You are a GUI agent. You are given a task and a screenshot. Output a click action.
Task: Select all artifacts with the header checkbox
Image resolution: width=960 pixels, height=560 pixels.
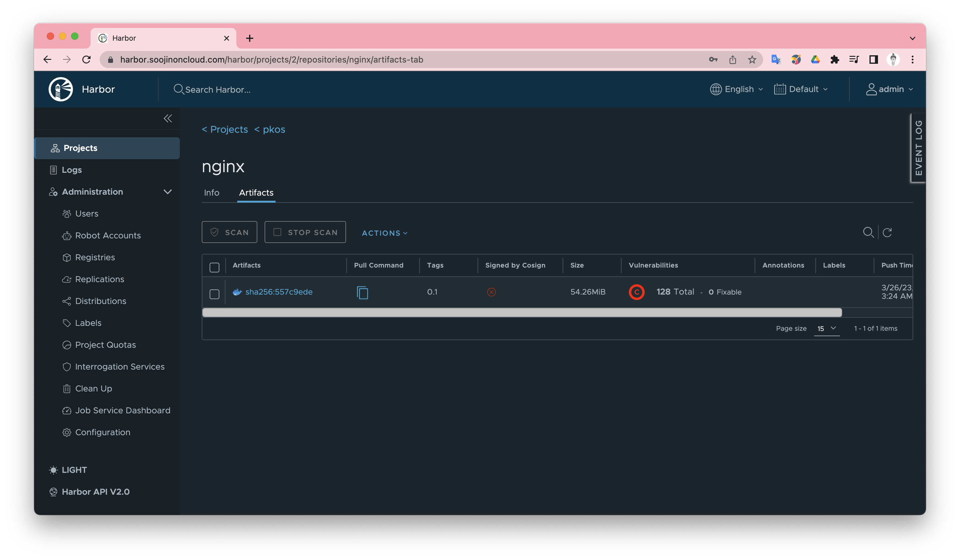click(x=214, y=267)
